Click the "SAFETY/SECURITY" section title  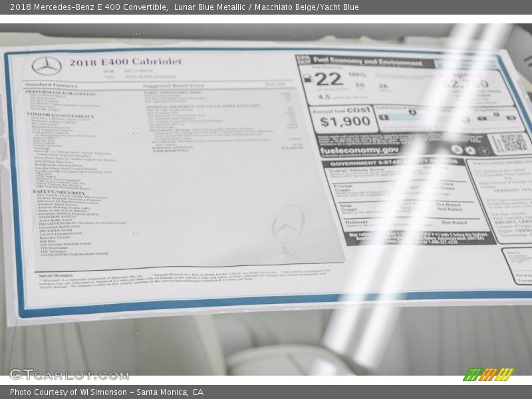click(59, 192)
